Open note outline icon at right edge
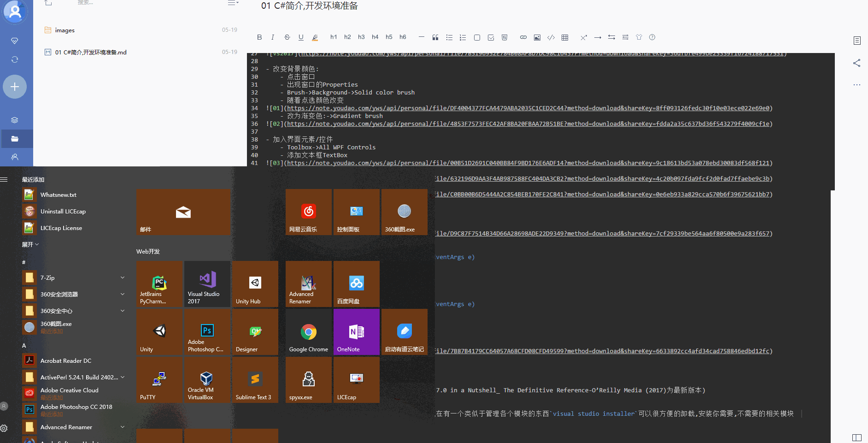 857,41
